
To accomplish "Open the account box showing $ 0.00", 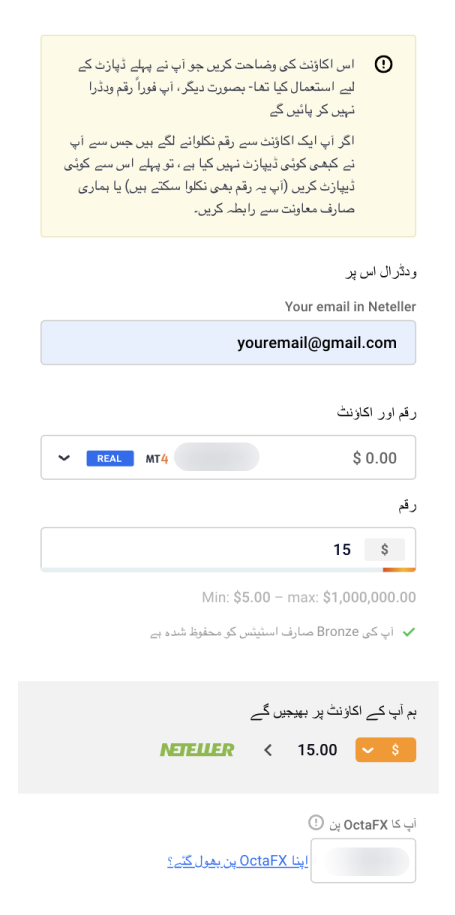I will (x=228, y=458).
